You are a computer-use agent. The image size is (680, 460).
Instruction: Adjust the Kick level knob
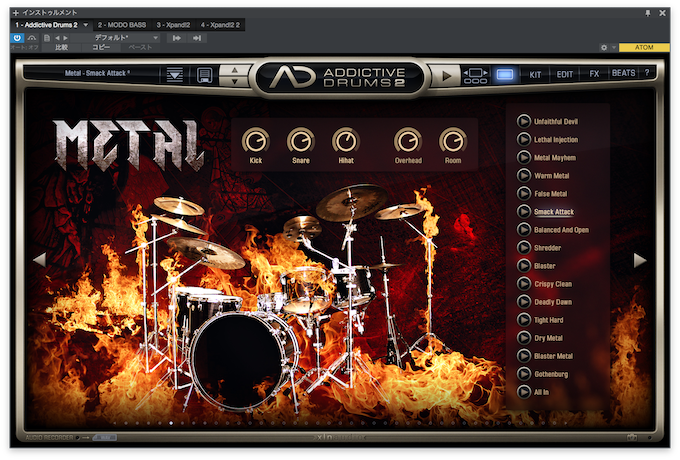pos(256,141)
